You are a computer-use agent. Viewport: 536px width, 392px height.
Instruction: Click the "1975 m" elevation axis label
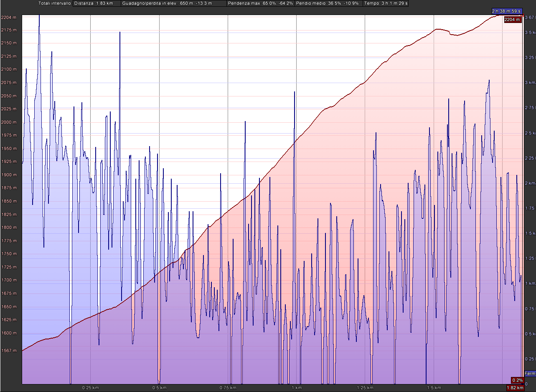pyautogui.click(x=9, y=135)
